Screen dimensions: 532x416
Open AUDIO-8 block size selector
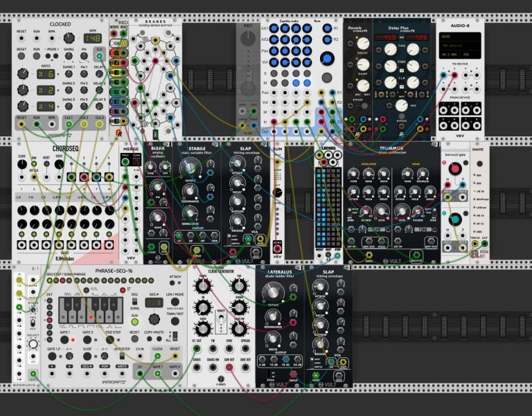(x=470, y=54)
